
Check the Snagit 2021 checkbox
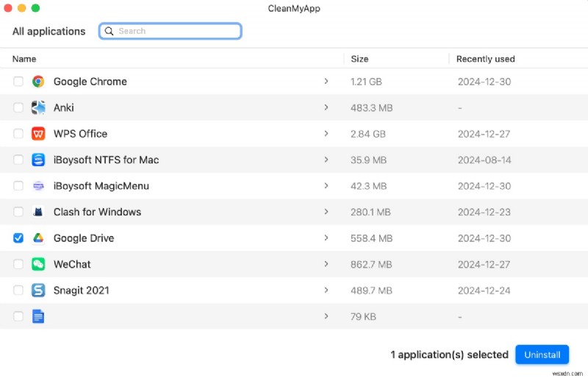pos(18,290)
